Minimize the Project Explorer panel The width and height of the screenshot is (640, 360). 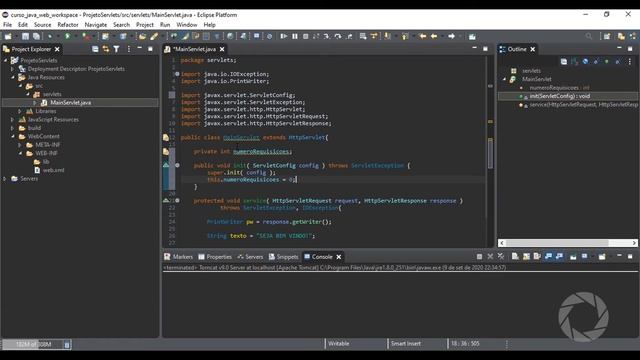coord(140,49)
